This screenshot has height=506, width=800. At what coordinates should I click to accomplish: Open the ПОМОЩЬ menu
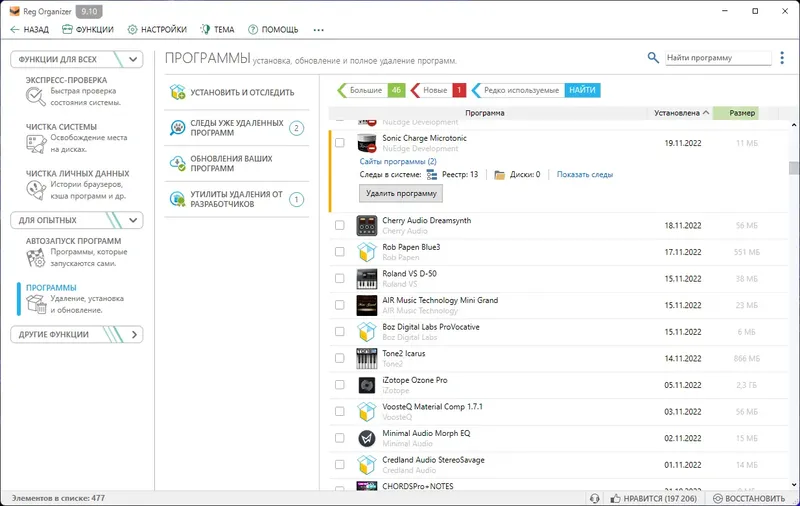(x=273, y=30)
